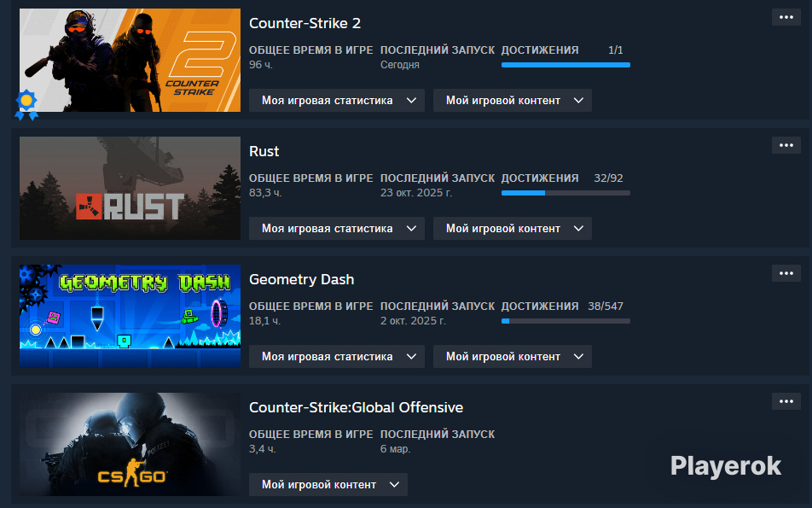Viewport: 812px width, 508px height.
Task: Open the three-dots menu for Rust
Action: click(x=786, y=145)
